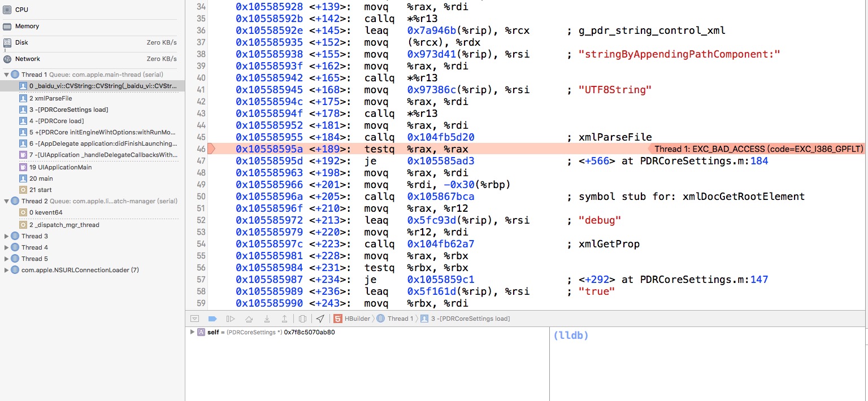This screenshot has width=868, height=401.
Task: Toggle breakpoints activation in debug bar
Action: (x=212, y=319)
